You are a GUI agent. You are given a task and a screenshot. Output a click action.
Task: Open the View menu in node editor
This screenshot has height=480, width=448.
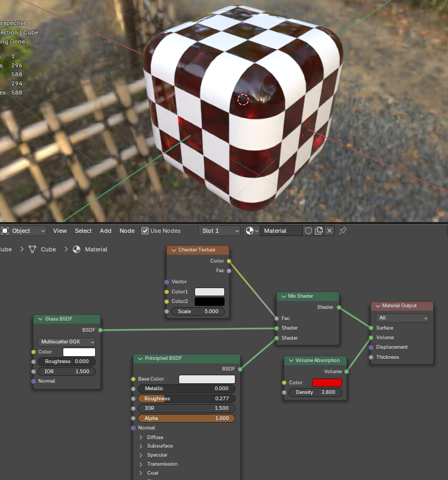pos(60,231)
